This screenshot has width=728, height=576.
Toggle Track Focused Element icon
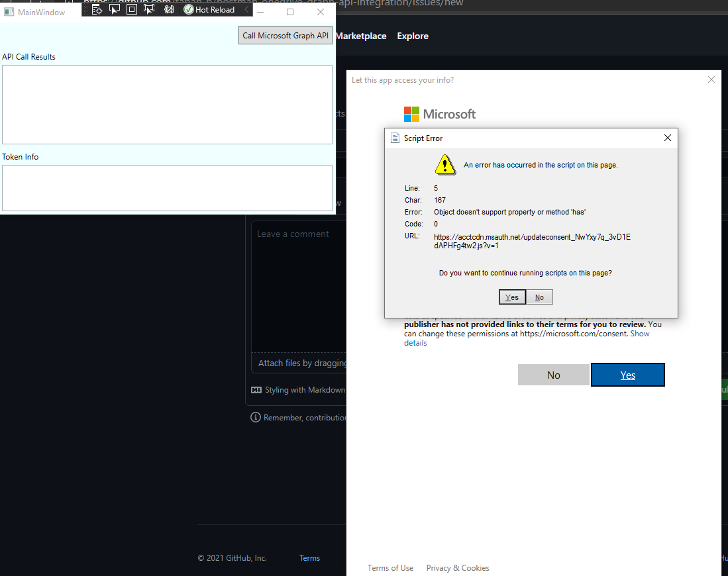[x=149, y=10]
